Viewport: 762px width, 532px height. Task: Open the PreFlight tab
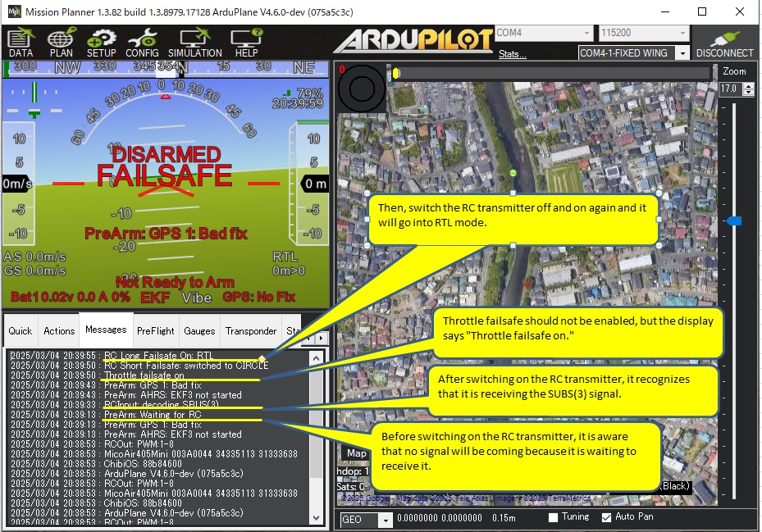click(x=156, y=331)
